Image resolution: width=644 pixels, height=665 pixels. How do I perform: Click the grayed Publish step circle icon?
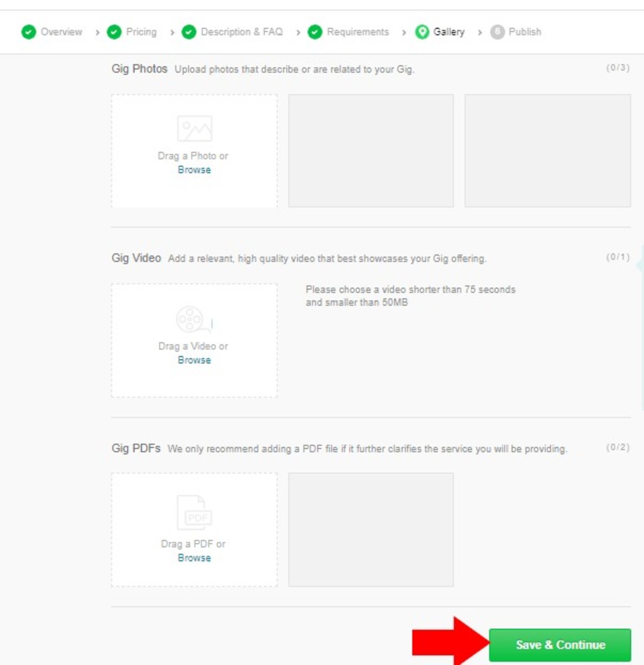[x=498, y=32]
